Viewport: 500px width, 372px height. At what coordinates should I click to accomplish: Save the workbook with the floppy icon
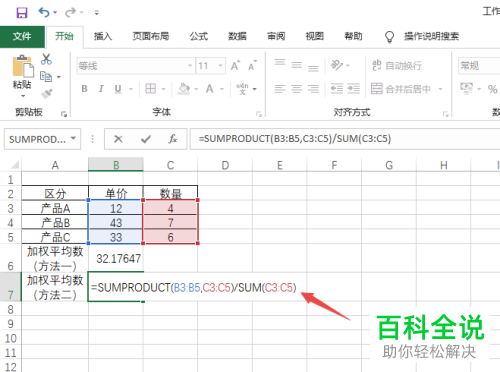22,13
